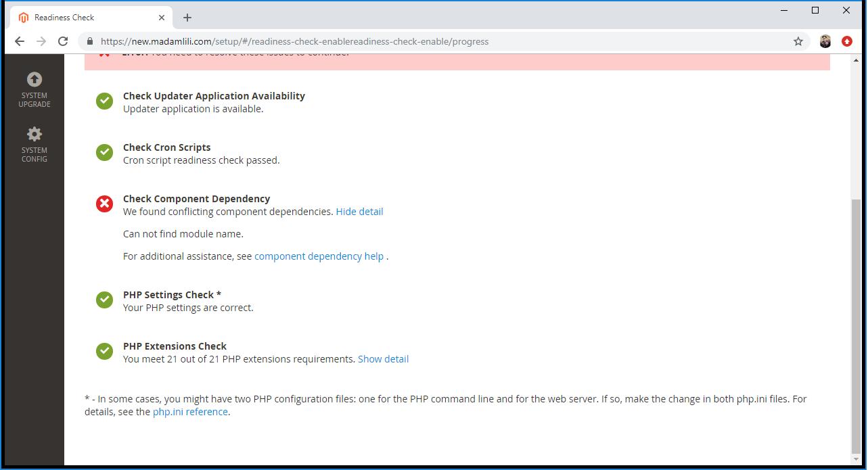Click the green checkmark for PHP Settings Check
The image size is (868, 470).
pyautogui.click(x=104, y=300)
